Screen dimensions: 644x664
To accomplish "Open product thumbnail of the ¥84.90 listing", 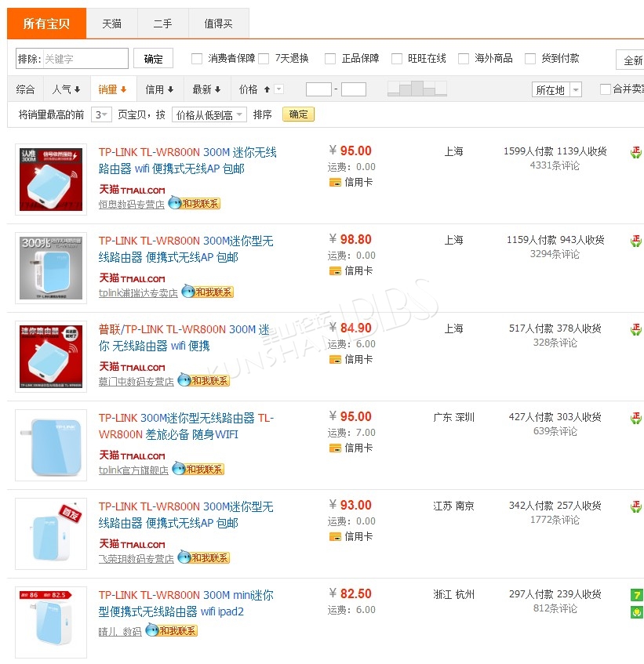I will coord(51,357).
